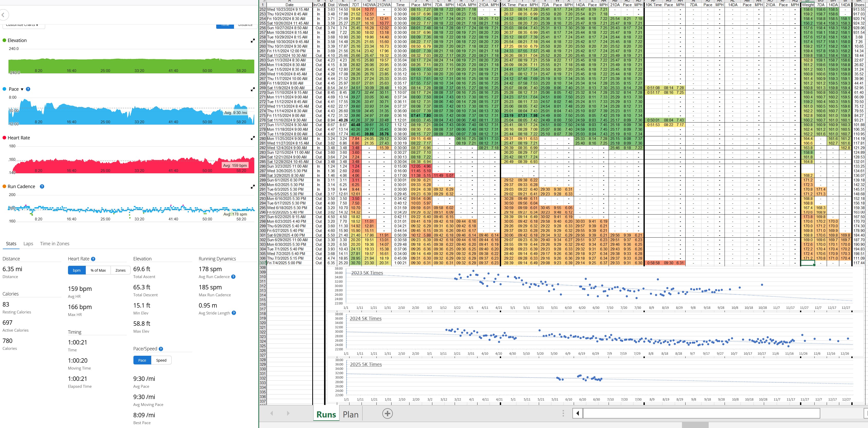Select the 7DT column header cell

click(x=355, y=5)
